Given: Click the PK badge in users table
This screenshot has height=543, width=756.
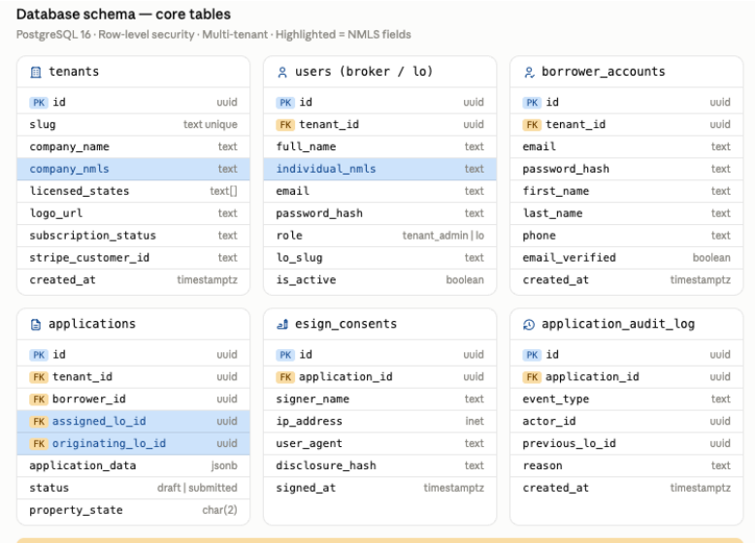Looking at the screenshot, I should coord(285,103).
